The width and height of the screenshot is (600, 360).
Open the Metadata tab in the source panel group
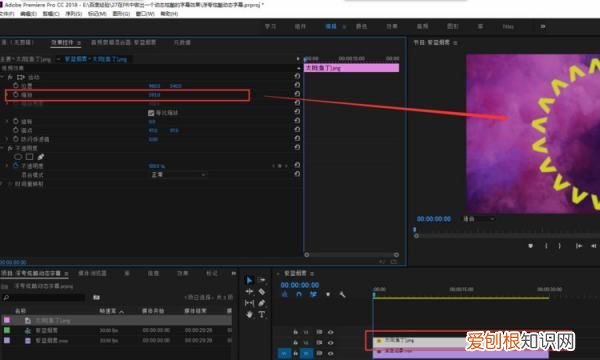click(x=182, y=42)
